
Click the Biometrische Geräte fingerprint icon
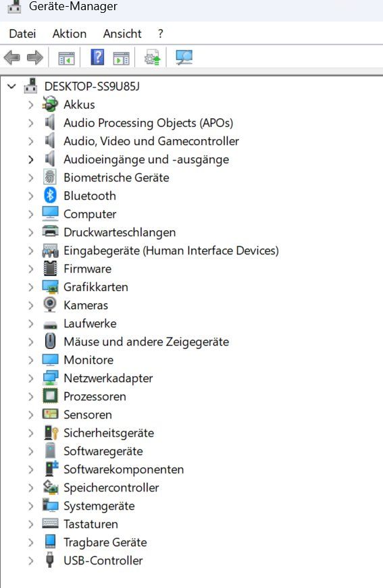point(50,177)
